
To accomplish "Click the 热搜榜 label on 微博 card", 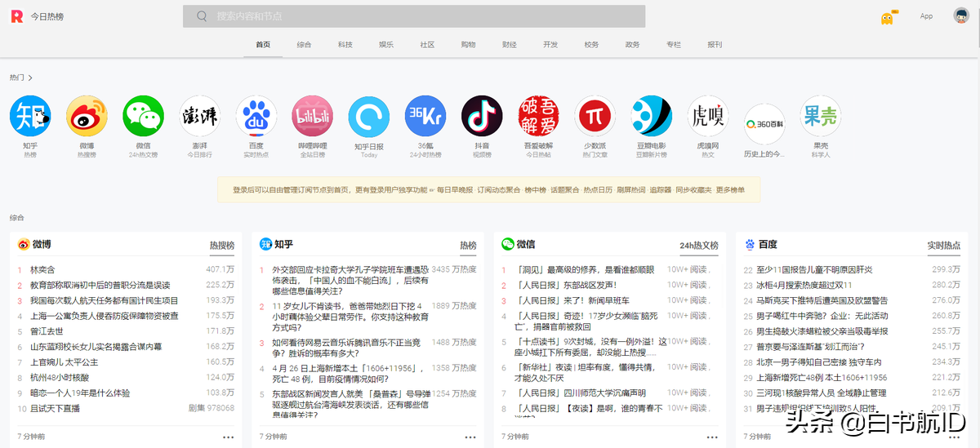I will pos(221,245).
